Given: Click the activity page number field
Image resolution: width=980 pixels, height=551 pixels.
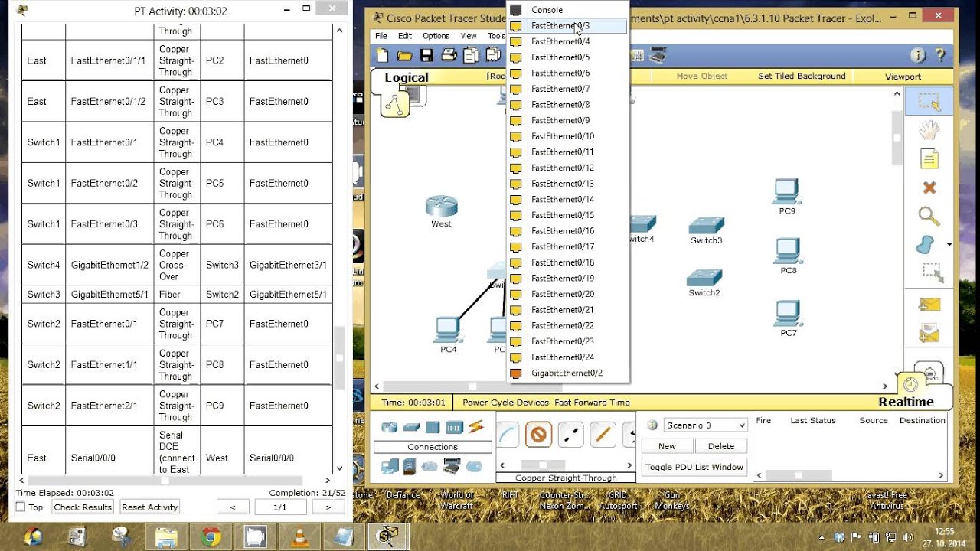Looking at the screenshot, I should pos(280,507).
